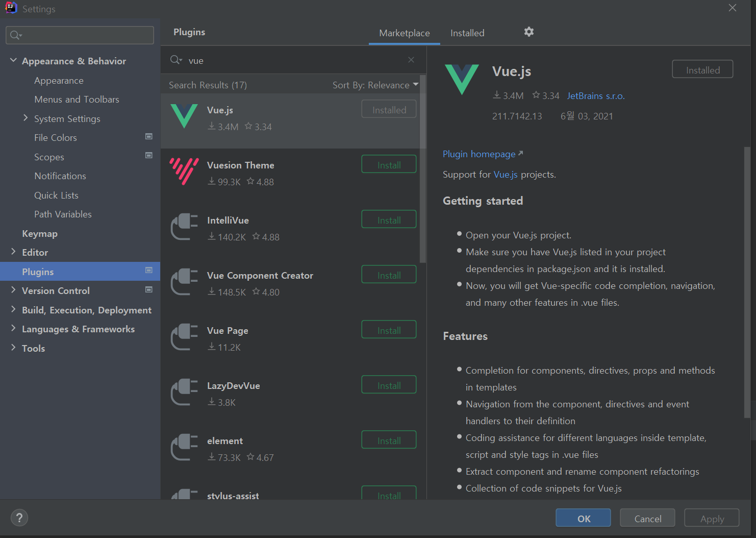Open Path Variables settings
The width and height of the screenshot is (756, 538).
[63, 214]
